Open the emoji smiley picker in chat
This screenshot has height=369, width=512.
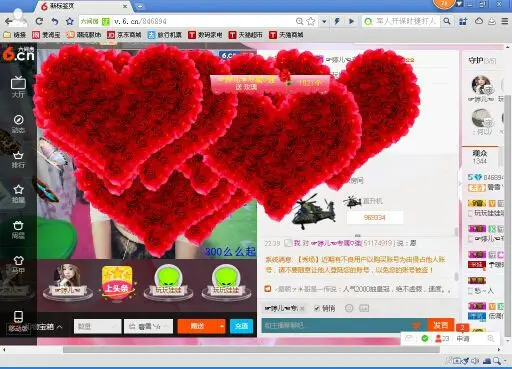[x=349, y=308]
